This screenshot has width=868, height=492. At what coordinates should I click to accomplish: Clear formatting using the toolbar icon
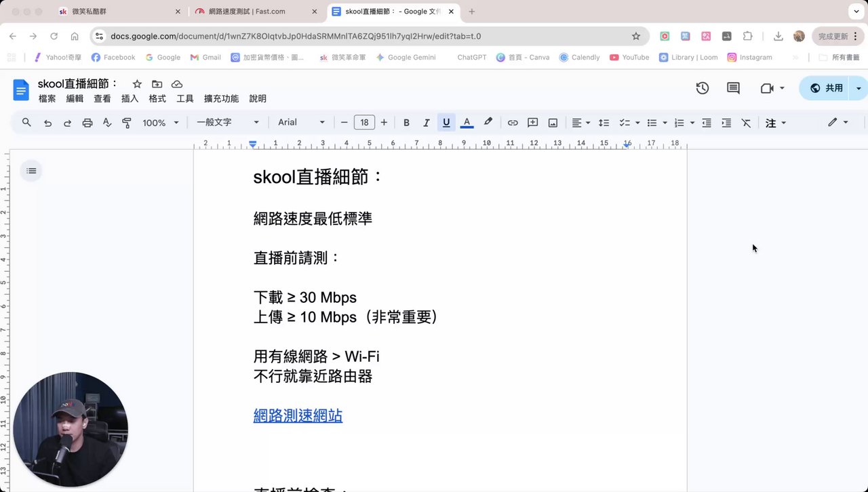(746, 123)
